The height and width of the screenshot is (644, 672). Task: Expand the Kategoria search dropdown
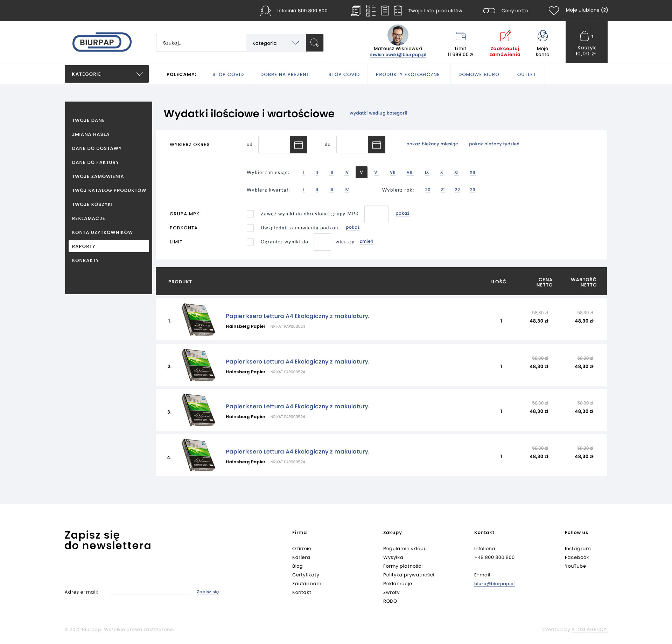tap(276, 43)
